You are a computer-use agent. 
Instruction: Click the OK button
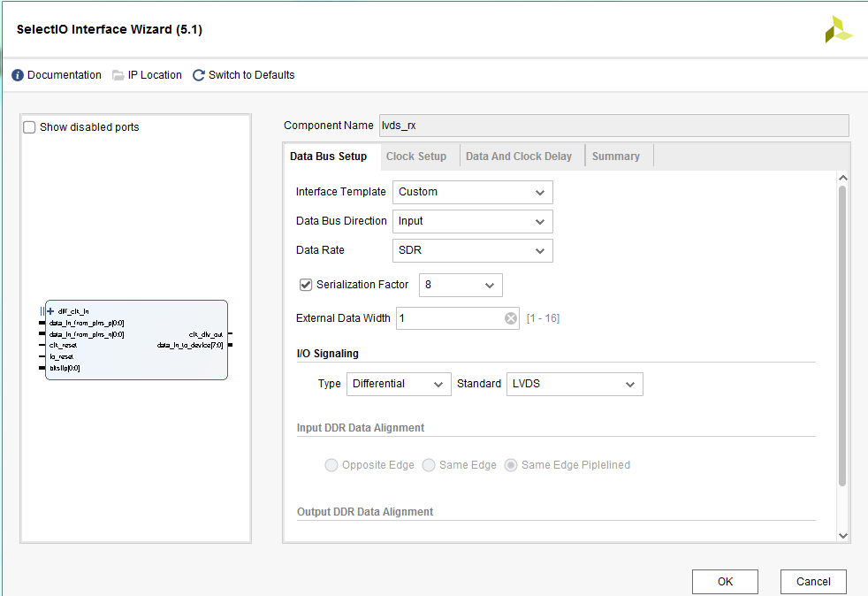pos(725,582)
